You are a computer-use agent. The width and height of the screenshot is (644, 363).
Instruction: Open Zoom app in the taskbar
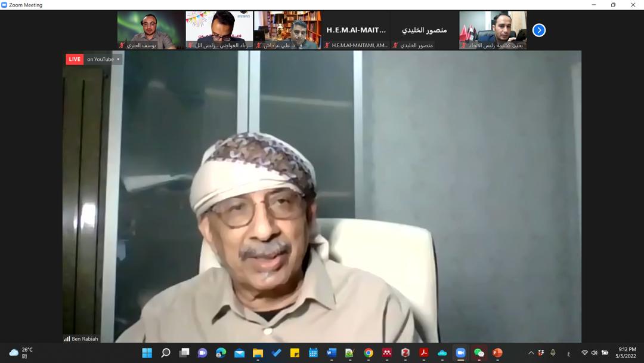pyautogui.click(x=460, y=353)
